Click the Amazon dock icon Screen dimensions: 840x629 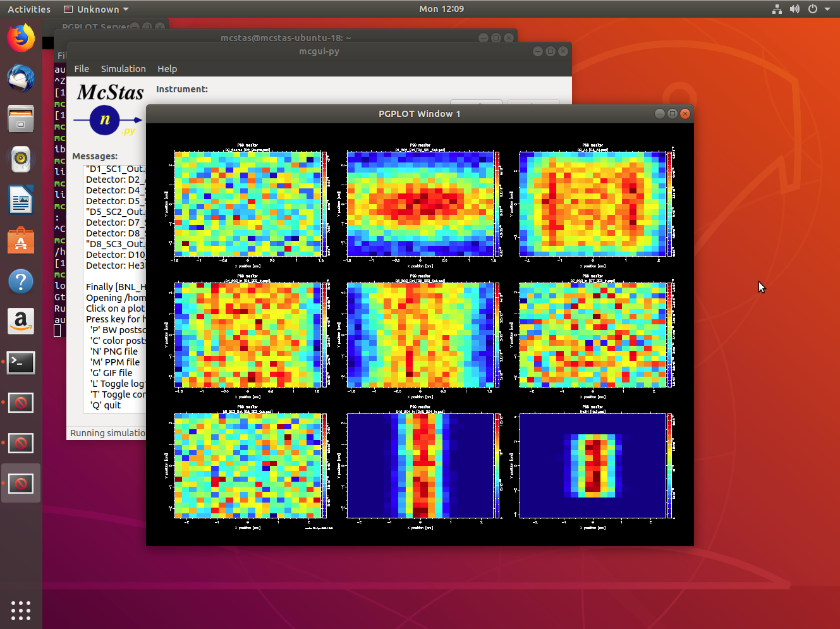click(x=21, y=321)
